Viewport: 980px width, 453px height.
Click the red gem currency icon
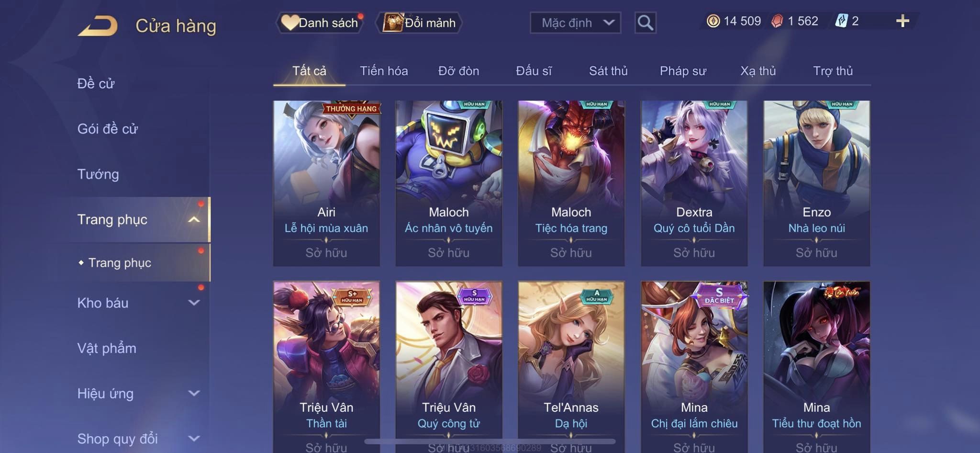(777, 21)
